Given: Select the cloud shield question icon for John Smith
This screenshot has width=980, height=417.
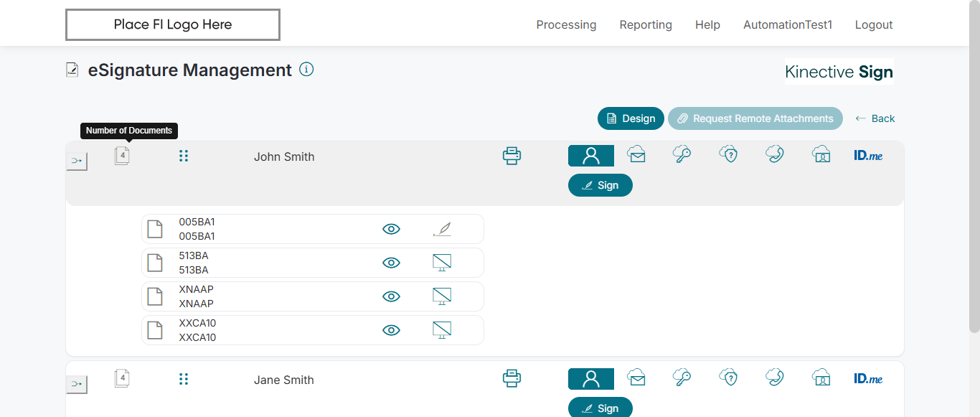Looking at the screenshot, I should 728,155.
